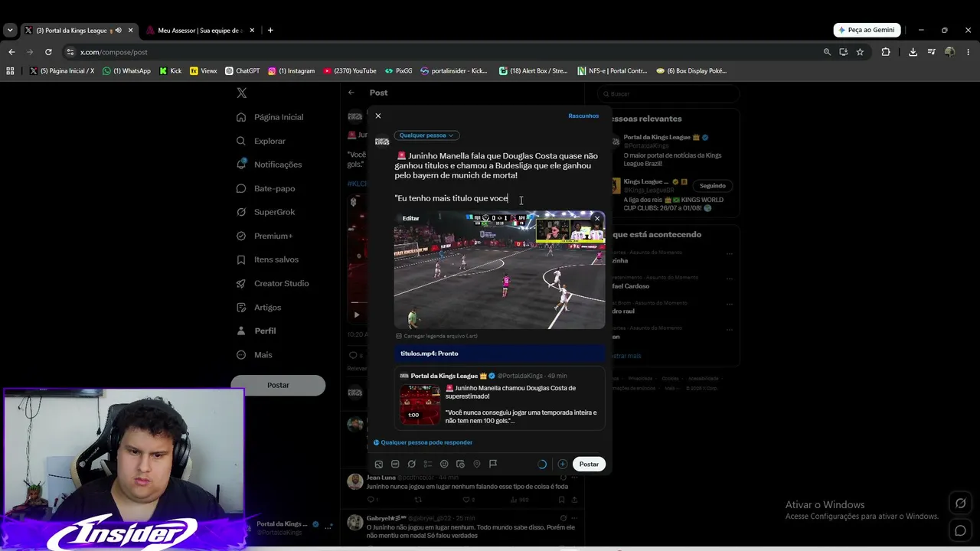The height and width of the screenshot is (551, 980).
Task: Open the Instagram bookmark
Action: 291,71
